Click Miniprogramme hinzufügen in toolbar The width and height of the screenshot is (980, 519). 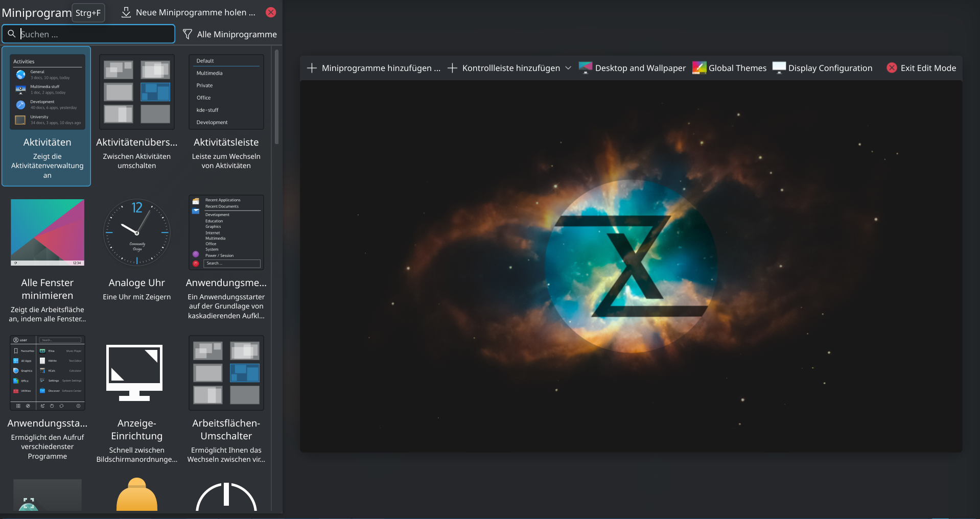pyautogui.click(x=374, y=68)
